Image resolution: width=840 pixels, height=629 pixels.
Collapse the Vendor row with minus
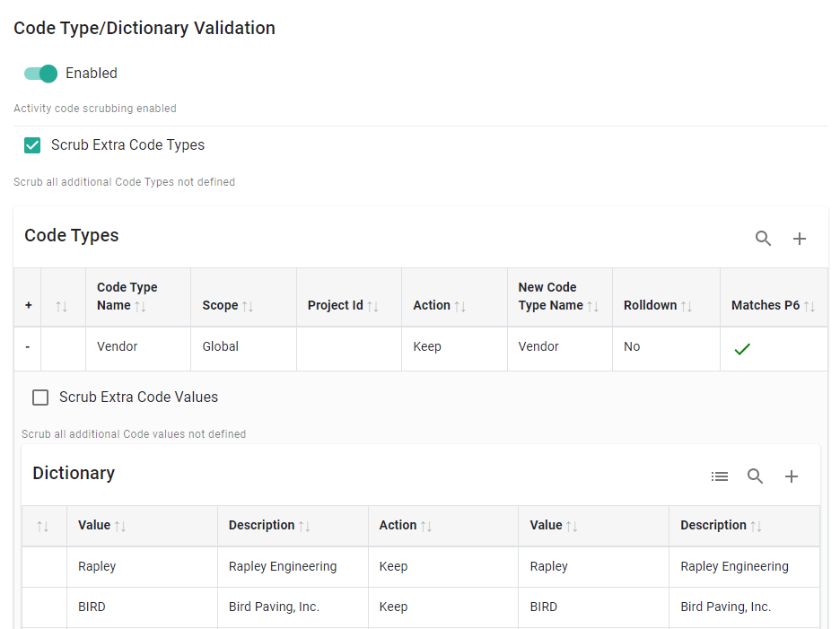pos(28,347)
